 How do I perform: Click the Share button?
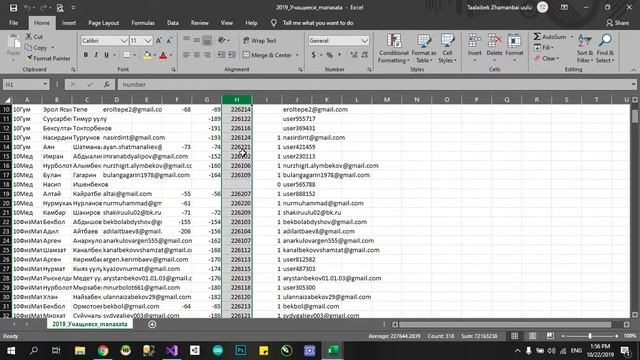point(617,23)
